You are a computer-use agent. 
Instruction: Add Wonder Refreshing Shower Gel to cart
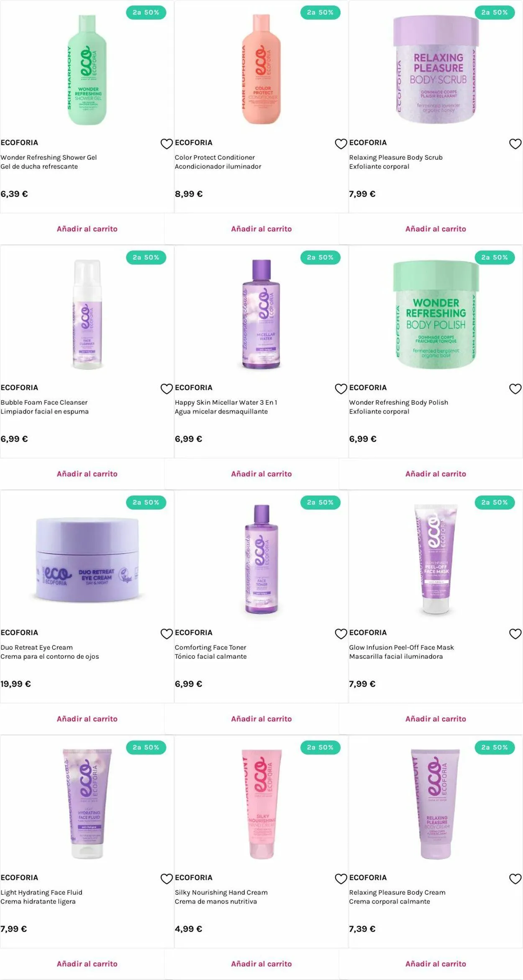click(x=87, y=229)
